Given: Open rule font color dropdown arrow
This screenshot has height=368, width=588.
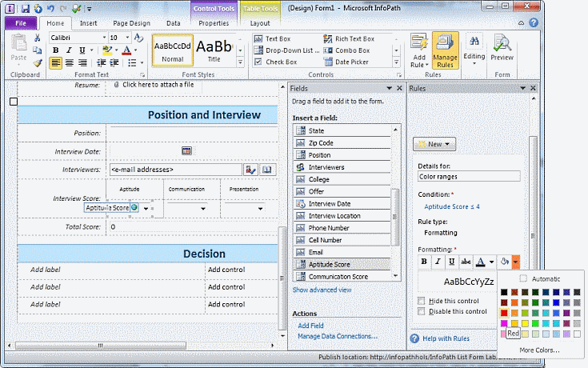Looking at the screenshot, I should click(491, 262).
